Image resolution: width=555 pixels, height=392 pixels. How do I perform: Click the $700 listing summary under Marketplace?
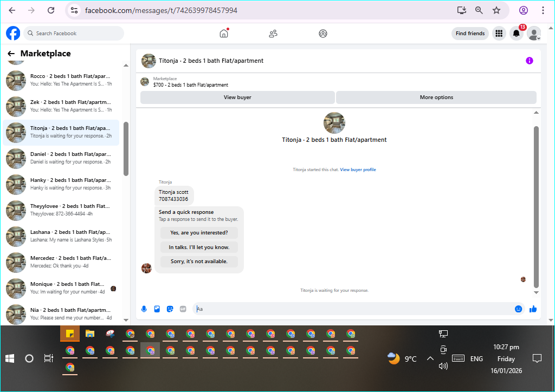[190, 85]
